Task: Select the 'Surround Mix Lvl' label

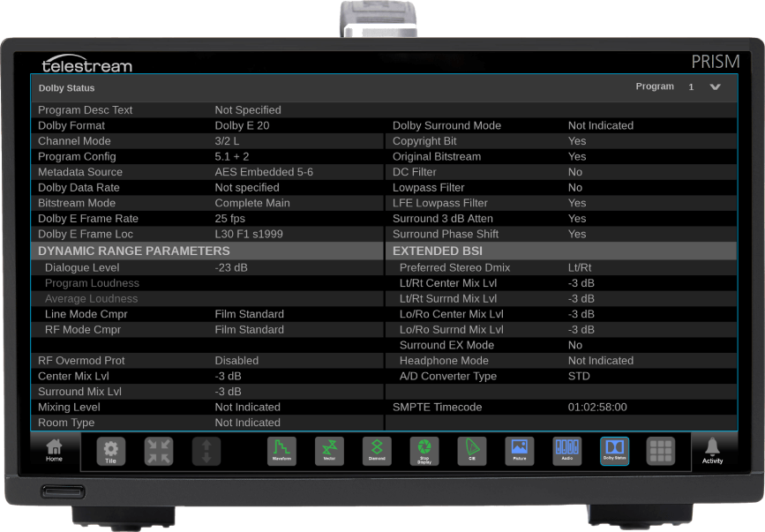Action: click(80, 392)
